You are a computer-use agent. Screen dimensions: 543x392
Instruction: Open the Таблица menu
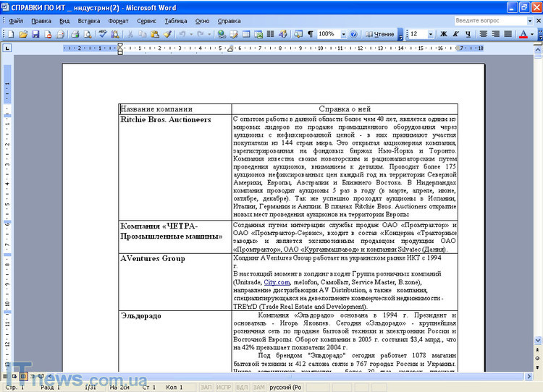click(176, 21)
